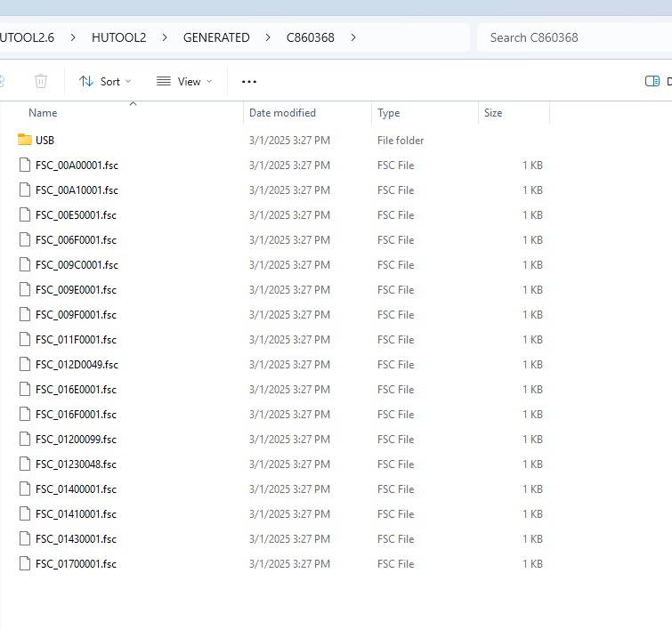Select the file icon of FSC_01200099.fsc
672x630 pixels.
(25, 440)
